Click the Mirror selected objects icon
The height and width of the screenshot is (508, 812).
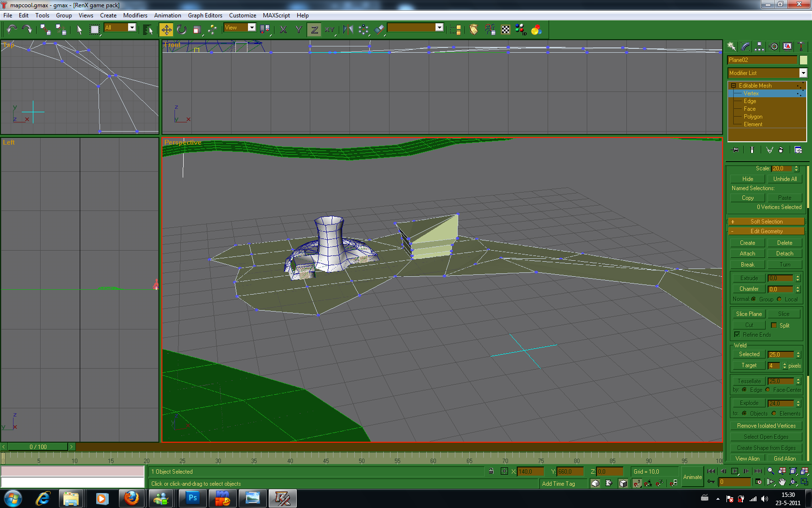(348, 30)
